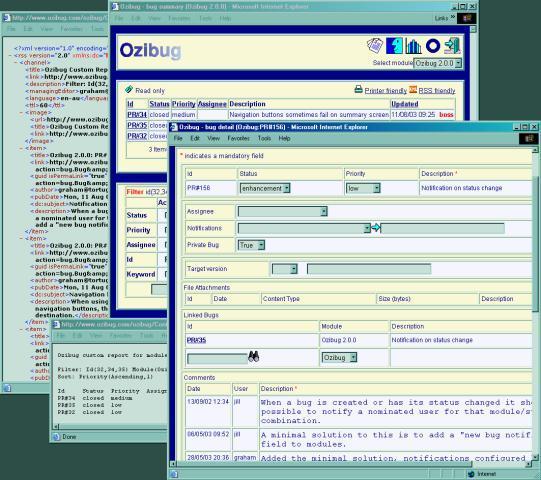This screenshot has height=480, width=541.
Task: Open the Ozibug module dropdown under Linked Bugs
Action: 339,357
